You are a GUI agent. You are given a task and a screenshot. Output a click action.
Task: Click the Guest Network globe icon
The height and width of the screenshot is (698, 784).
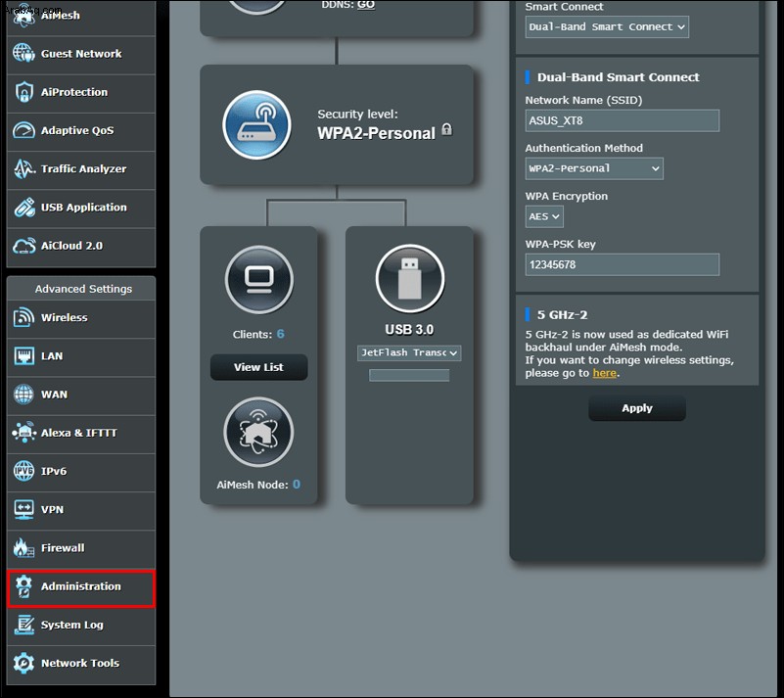tap(23, 53)
